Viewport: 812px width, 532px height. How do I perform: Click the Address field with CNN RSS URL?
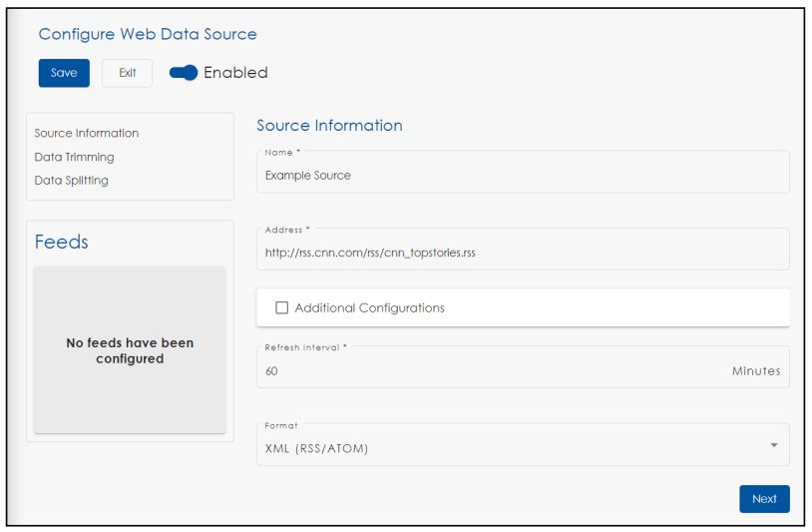tap(523, 250)
